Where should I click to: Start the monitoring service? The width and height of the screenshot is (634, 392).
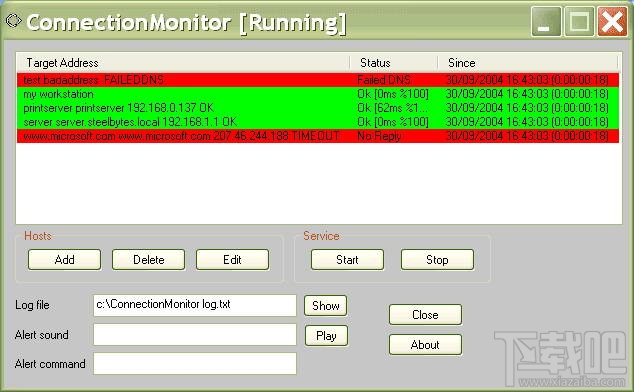click(x=347, y=259)
